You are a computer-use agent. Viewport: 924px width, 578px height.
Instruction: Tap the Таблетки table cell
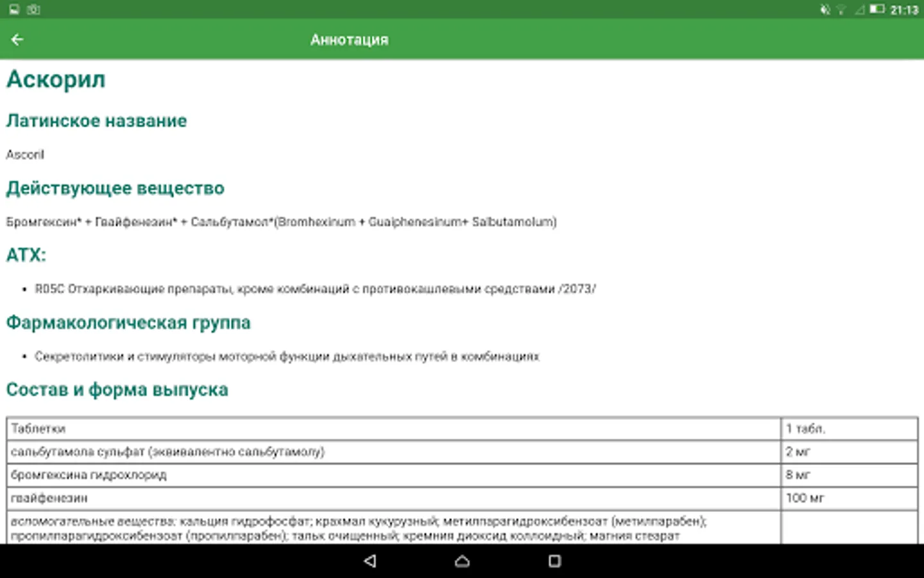pyautogui.click(x=393, y=428)
